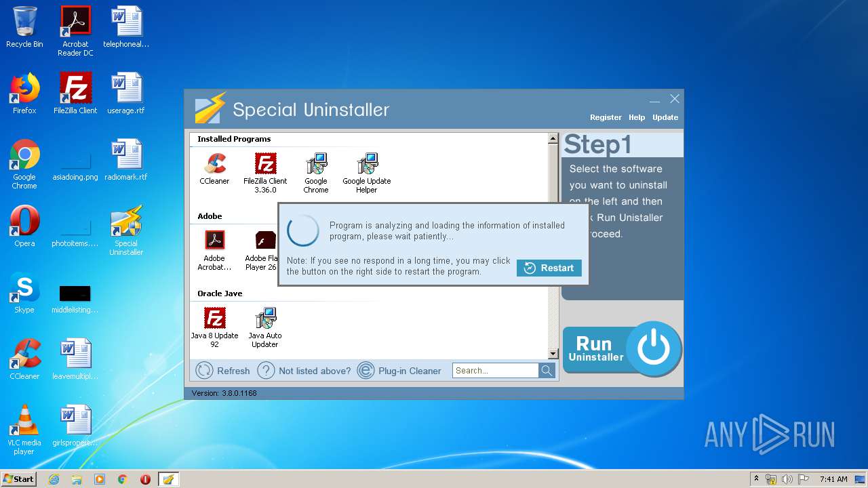Select CCleaner in Installed Programs list
This screenshot has height=488, width=868.
coord(214,169)
